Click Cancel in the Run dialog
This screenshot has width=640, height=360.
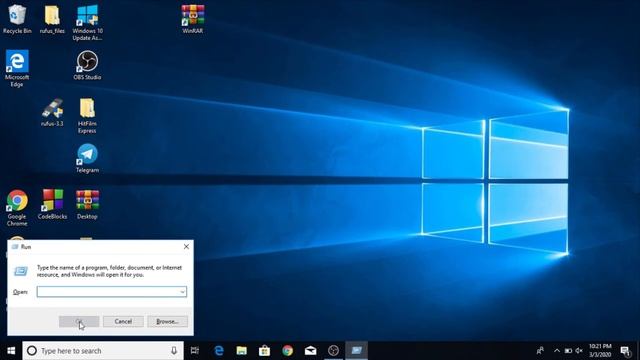click(123, 322)
